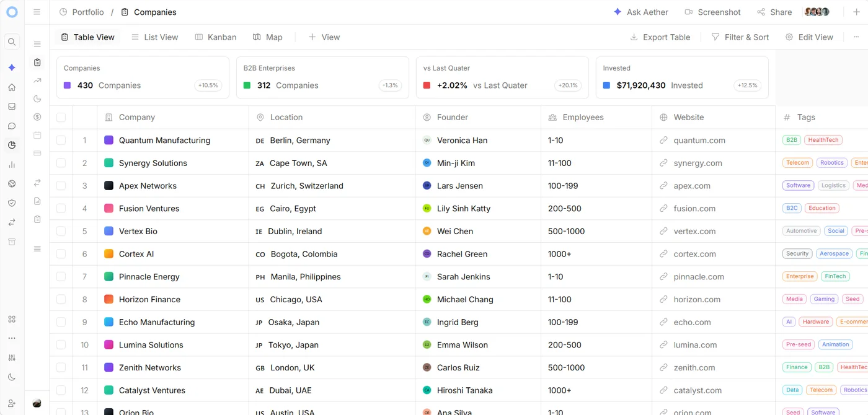Click the shield check icon in sidebar
Viewport: 868px width, 415px height.
pyautogui.click(x=12, y=203)
